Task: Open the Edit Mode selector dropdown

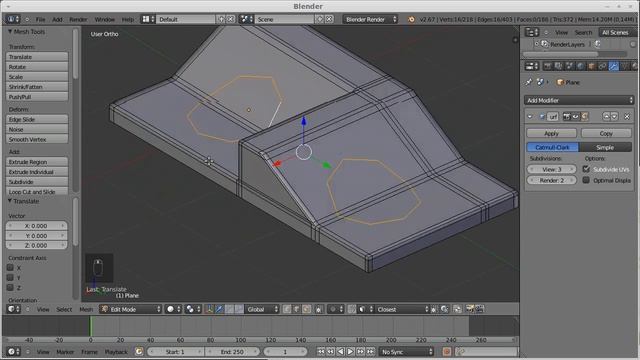Action: coord(131,309)
